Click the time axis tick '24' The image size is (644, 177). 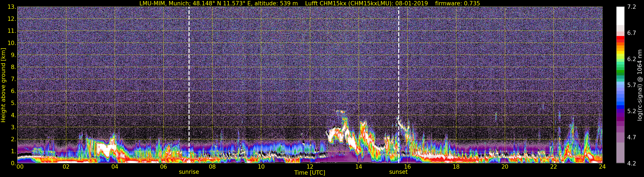point(602,167)
